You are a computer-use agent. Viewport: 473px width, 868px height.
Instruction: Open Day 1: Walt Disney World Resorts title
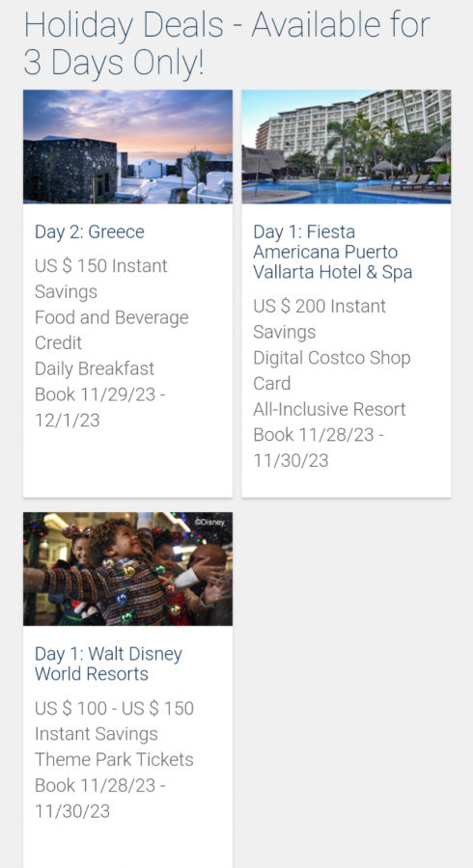pyautogui.click(x=108, y=664)
